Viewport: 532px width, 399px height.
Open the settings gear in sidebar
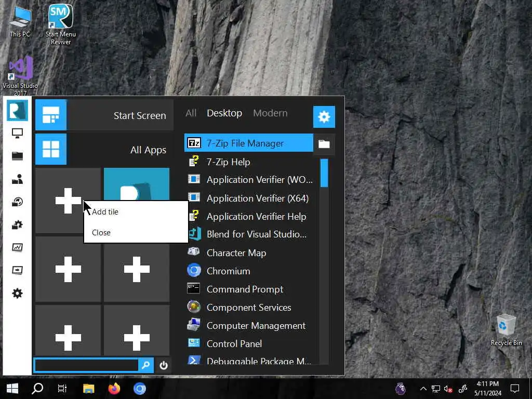tap(17, 293)
